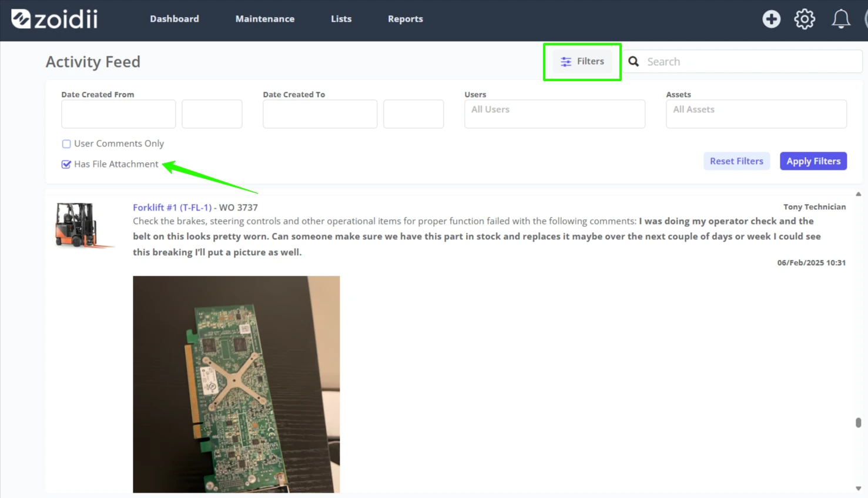Click the search magnifier icon
Viewport: 868px width, 498px height.
[x=634, y=61]
